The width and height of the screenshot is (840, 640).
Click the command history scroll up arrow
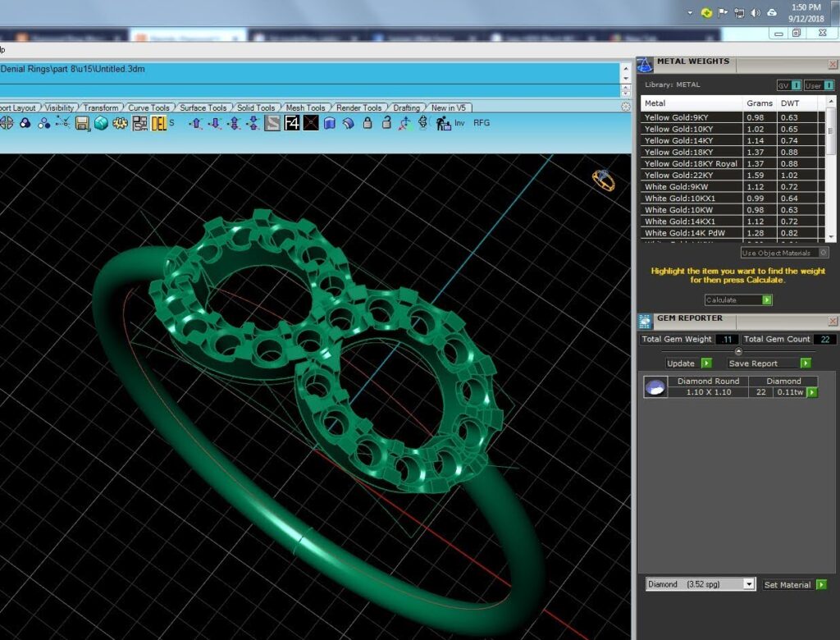click(626, 68)
